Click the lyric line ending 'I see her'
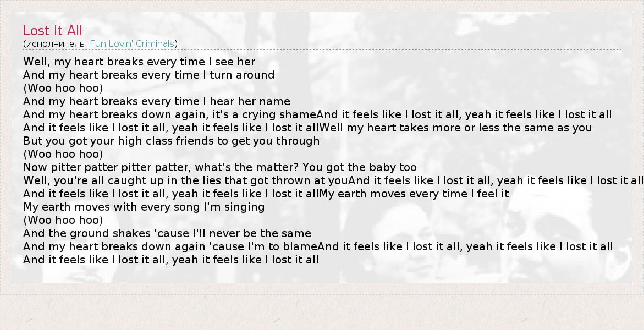644x330 pixels. (139, 62)
